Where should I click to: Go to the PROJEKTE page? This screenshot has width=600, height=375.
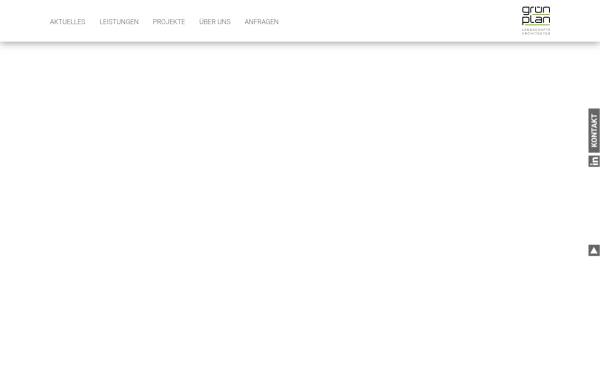click(x=168, y=22)
